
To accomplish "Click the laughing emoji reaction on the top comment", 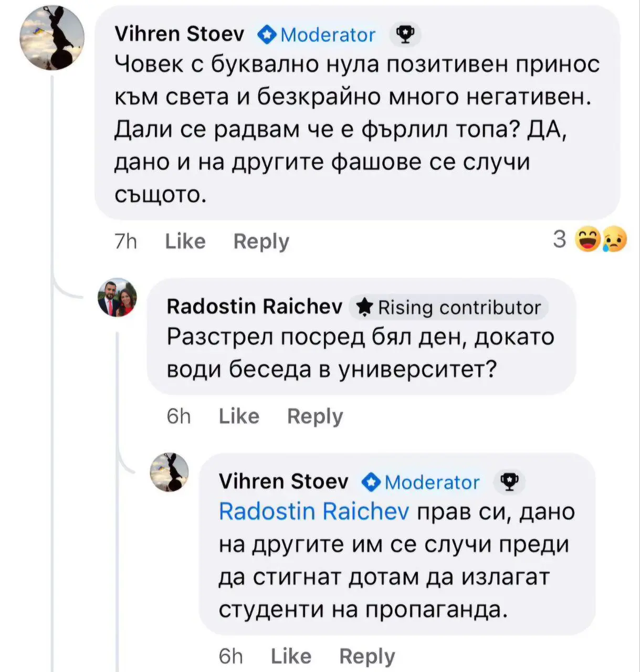I will pyautogui.click(x=588, y=240).
